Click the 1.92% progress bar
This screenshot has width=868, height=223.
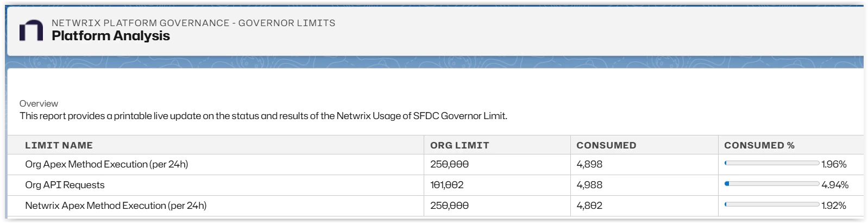click(x=771, y=205)
